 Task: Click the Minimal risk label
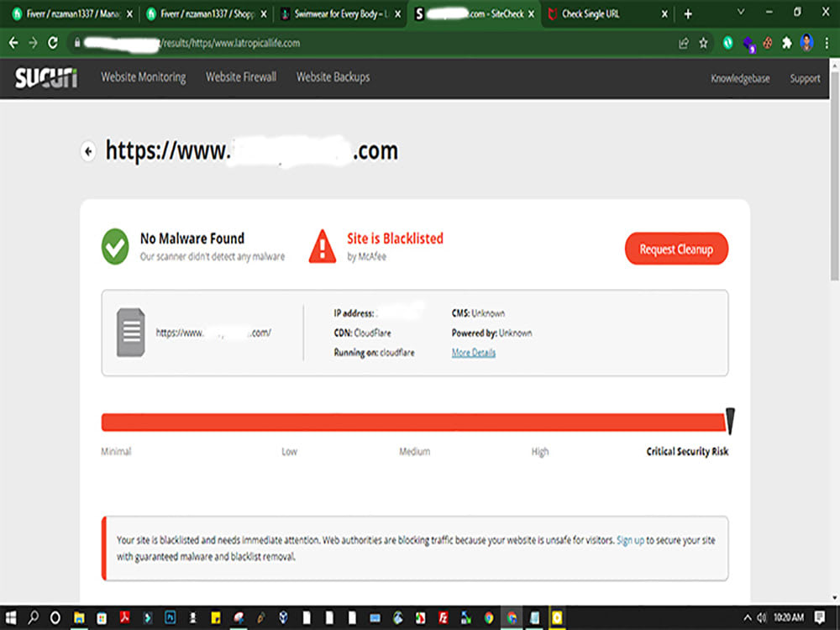pyautogui.click(x=116, y=452)
